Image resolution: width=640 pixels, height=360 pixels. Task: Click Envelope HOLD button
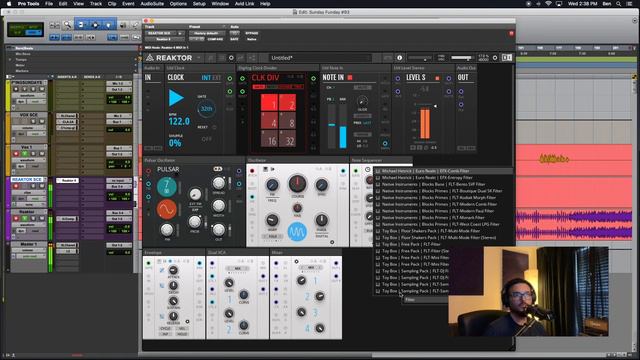click(x=182, y=334)
